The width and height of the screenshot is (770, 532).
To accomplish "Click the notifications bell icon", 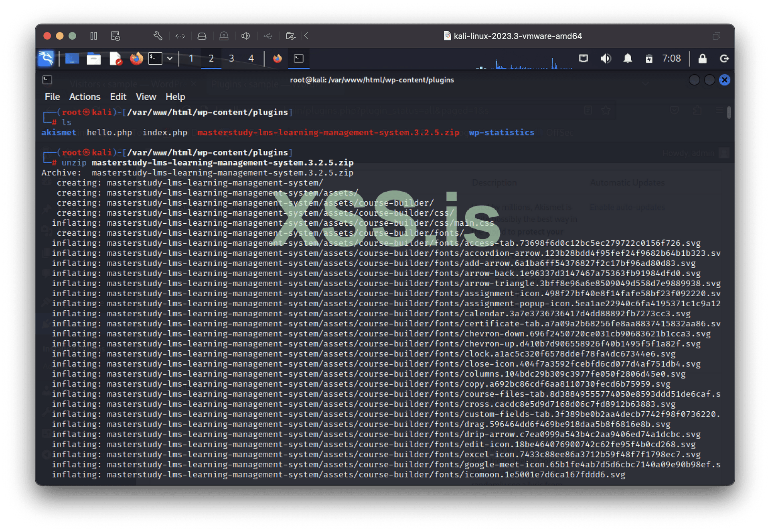I will tap(628, 59).
